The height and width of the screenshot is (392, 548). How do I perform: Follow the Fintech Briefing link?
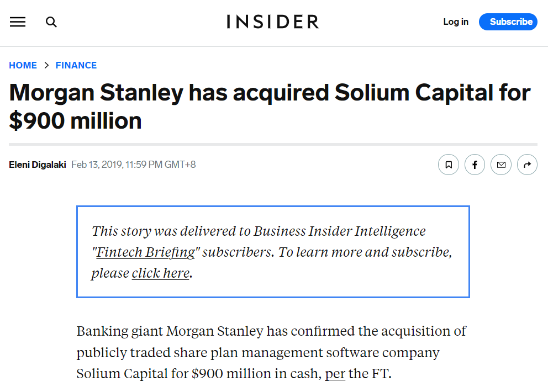point(146,252)
